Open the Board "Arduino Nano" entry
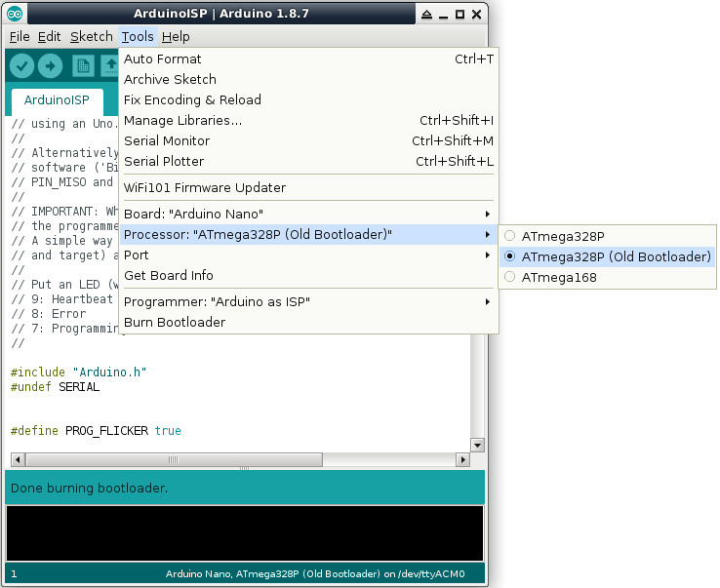 (x=308, y=214)
